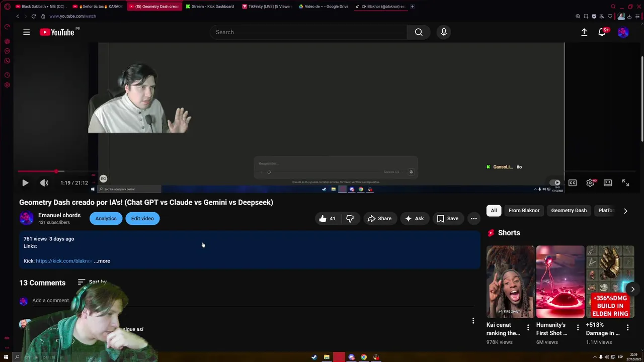Reload the YouTube page
The image size is (644, 362).
point(34,16)
